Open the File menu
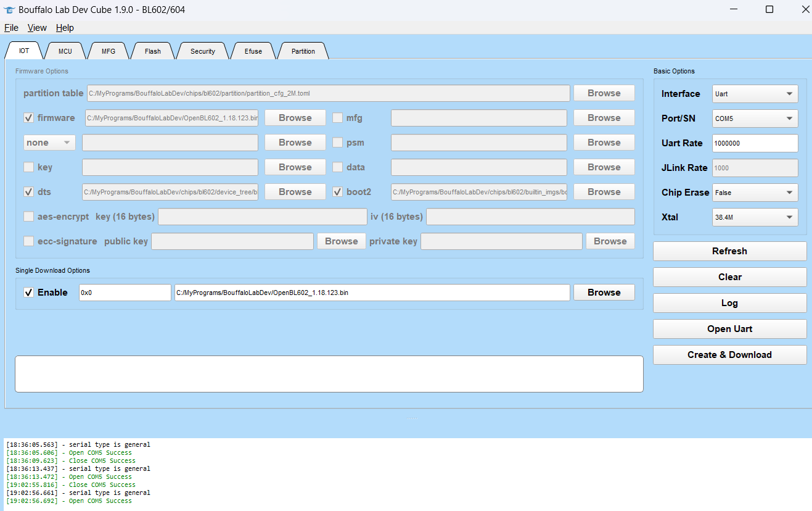This screenshot has width=812, height=511. [x=11, y=28]
